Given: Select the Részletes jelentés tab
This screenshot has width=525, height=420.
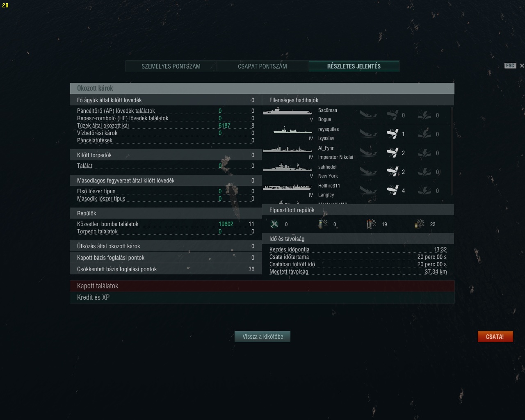Looking at the screenshot, I should (x=354, y=66).
